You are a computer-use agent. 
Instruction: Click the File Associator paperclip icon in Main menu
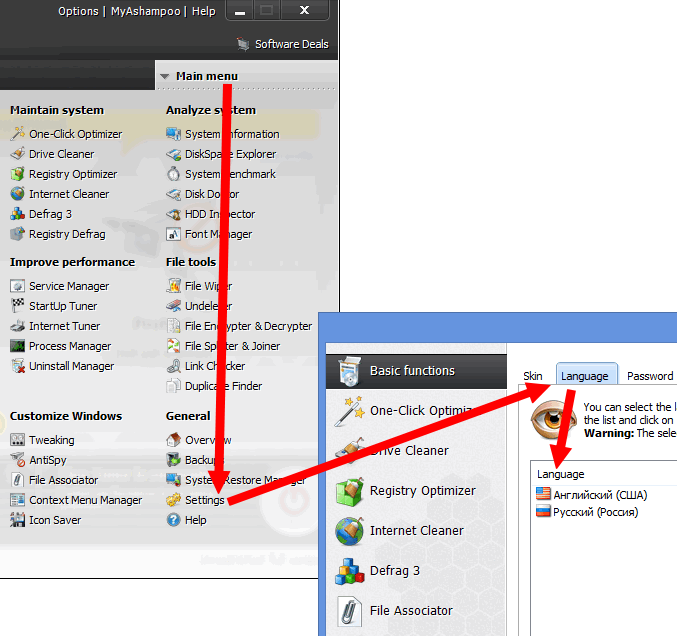tap(18, 480)
